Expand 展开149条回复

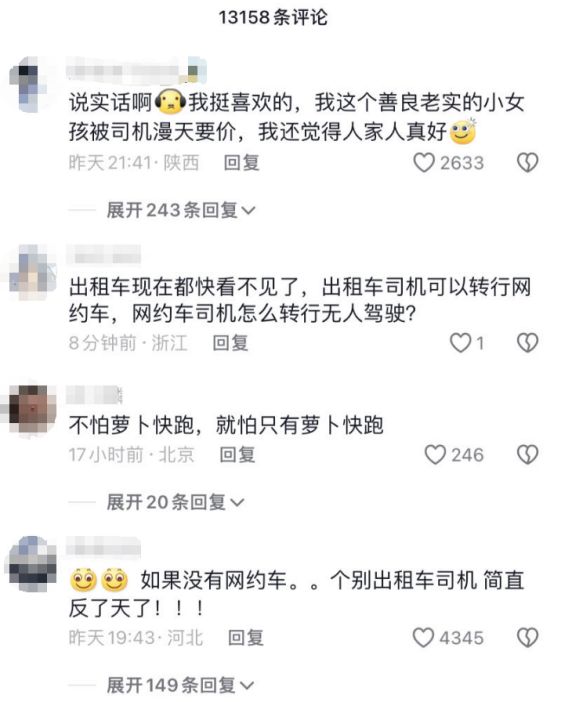tap(180, 685)
